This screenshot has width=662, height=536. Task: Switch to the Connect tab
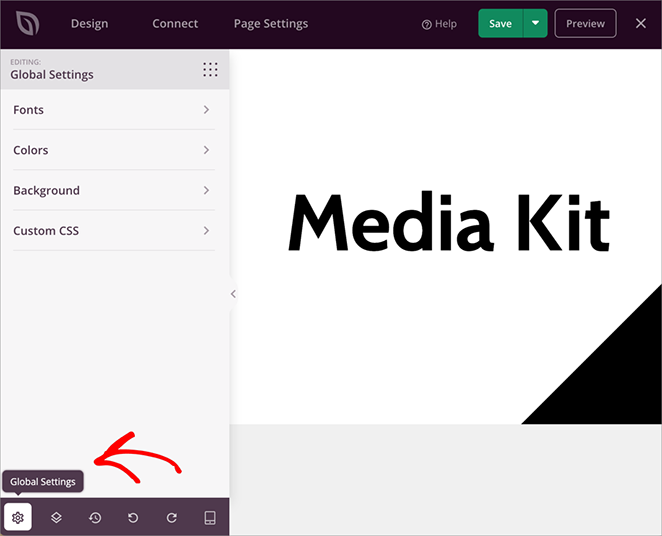[175, 23]
